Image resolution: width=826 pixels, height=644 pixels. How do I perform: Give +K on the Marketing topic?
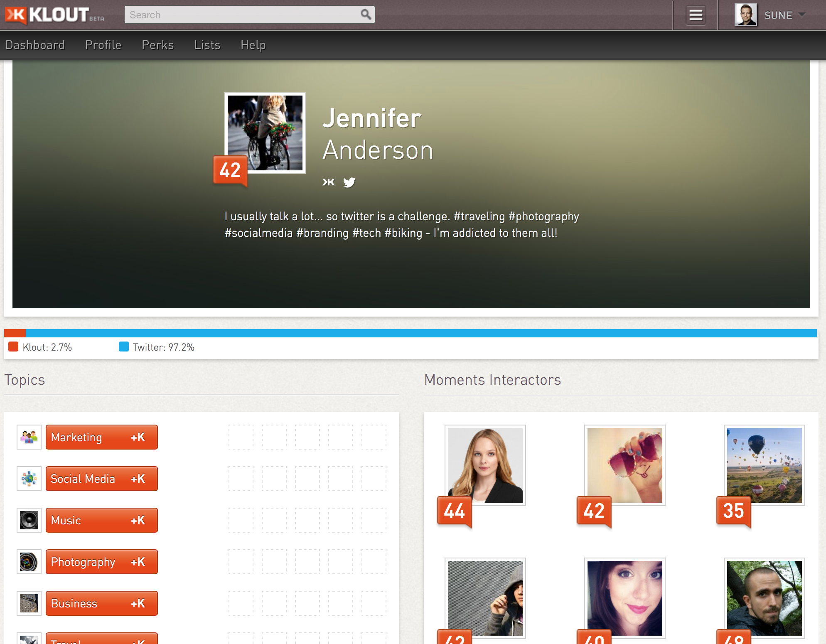[138, 437]
